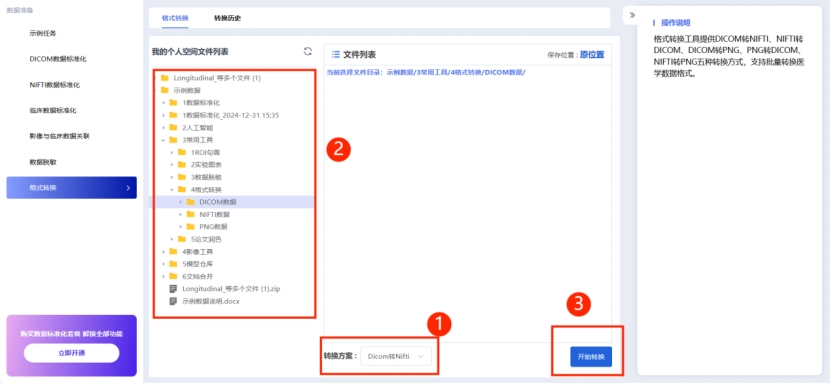830x384 pixels.
Task: Select file name 示例数据说明.docx
Action: 212,301
